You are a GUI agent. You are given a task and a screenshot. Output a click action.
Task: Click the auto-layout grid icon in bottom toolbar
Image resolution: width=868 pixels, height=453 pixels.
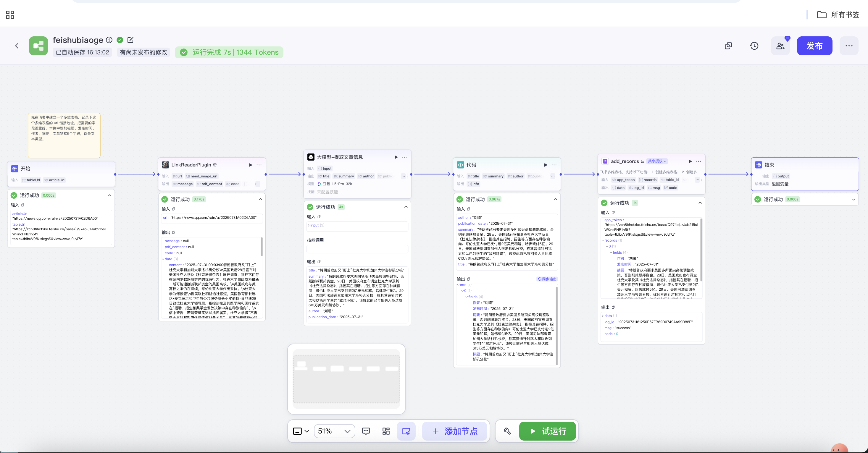coord(386,431)
